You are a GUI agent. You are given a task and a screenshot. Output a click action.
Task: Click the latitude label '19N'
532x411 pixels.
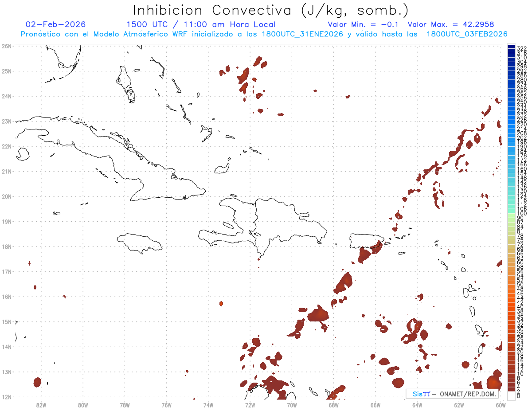point(6,221)
